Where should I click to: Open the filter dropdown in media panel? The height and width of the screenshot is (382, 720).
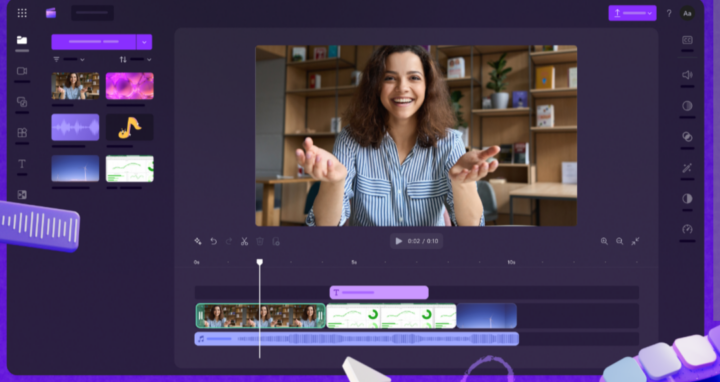[69, 59]
